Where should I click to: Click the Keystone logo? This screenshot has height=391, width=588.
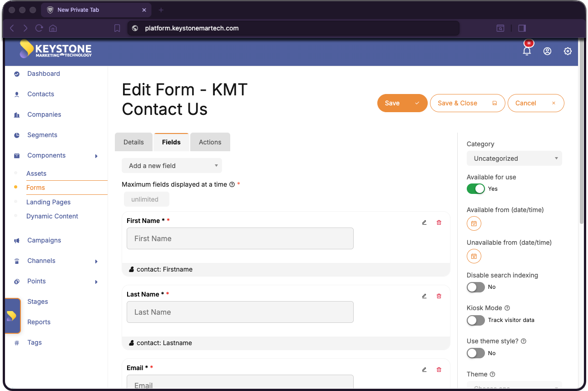[55, 49]
